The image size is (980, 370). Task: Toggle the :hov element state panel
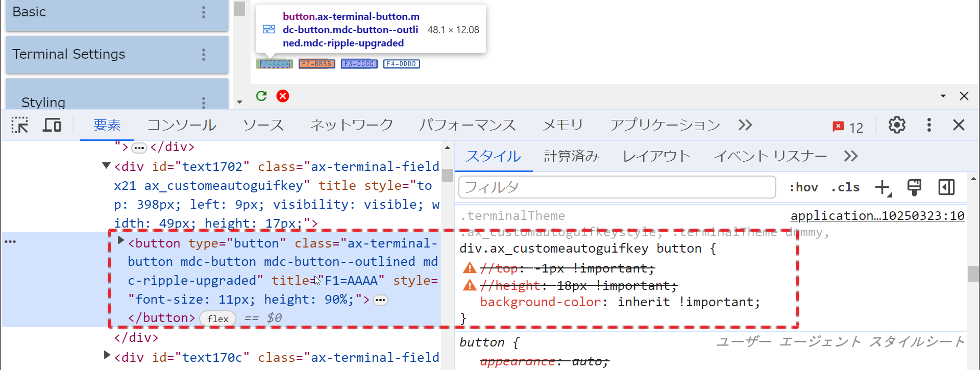point(803,187)
